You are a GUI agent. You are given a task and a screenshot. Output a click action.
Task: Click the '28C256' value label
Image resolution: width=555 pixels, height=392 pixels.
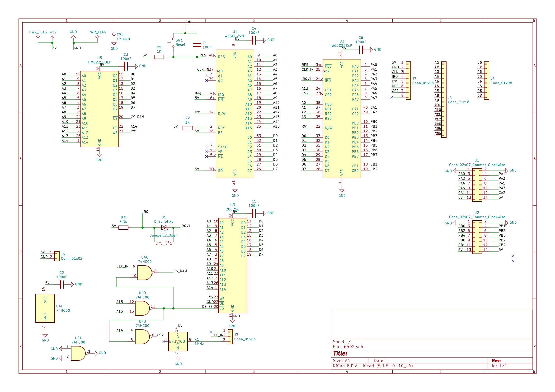click(232, 209)
